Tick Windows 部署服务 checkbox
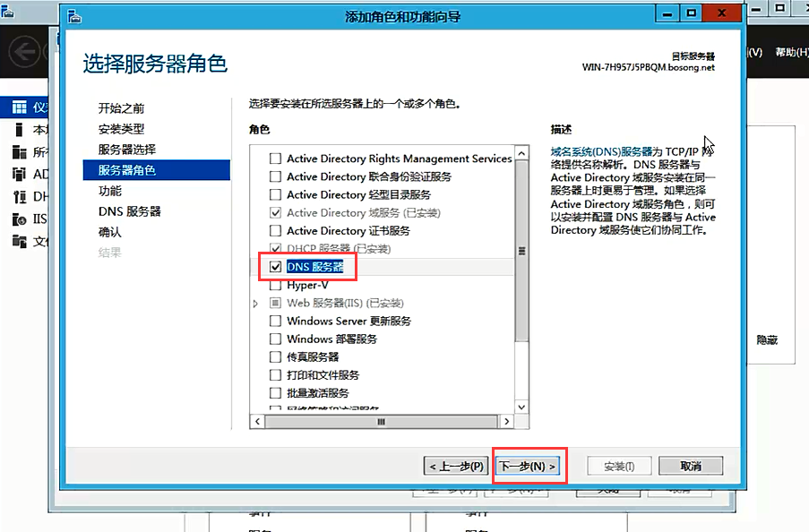 (276, 339)
